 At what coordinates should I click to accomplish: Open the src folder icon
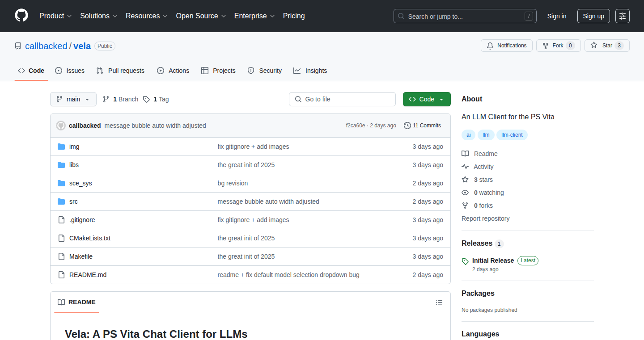(x=61, y=201)
